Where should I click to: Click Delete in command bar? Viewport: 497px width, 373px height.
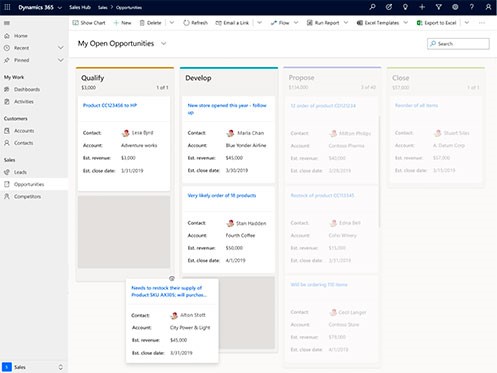(x=150, y=23)
